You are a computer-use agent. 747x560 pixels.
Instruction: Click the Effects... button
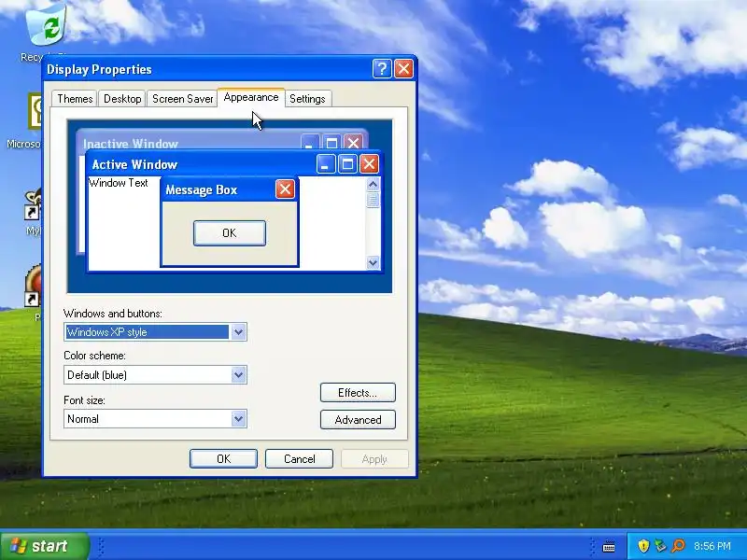[358, 393]
